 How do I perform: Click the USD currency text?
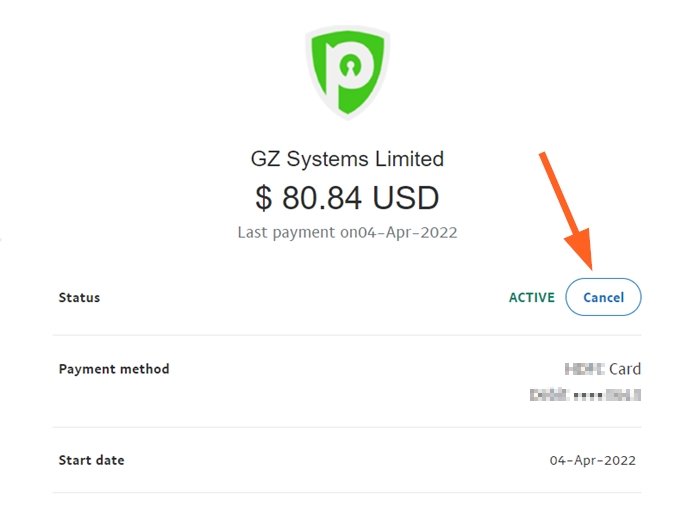(405, 198)
